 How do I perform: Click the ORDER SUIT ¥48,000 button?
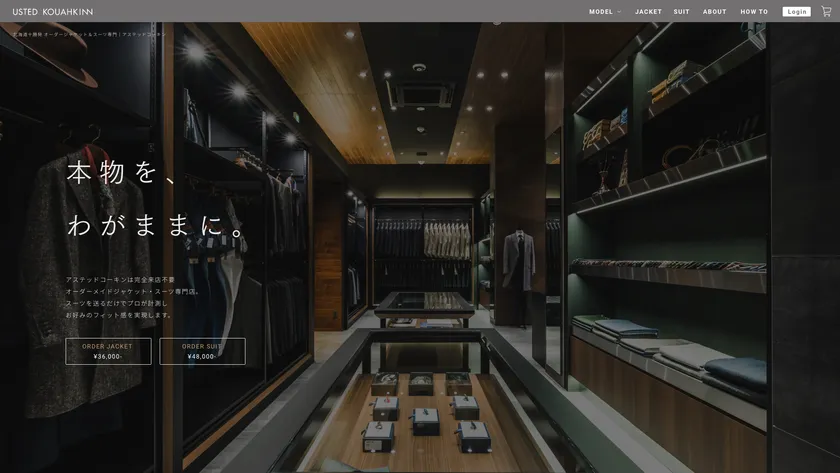[x=202, y=351]
